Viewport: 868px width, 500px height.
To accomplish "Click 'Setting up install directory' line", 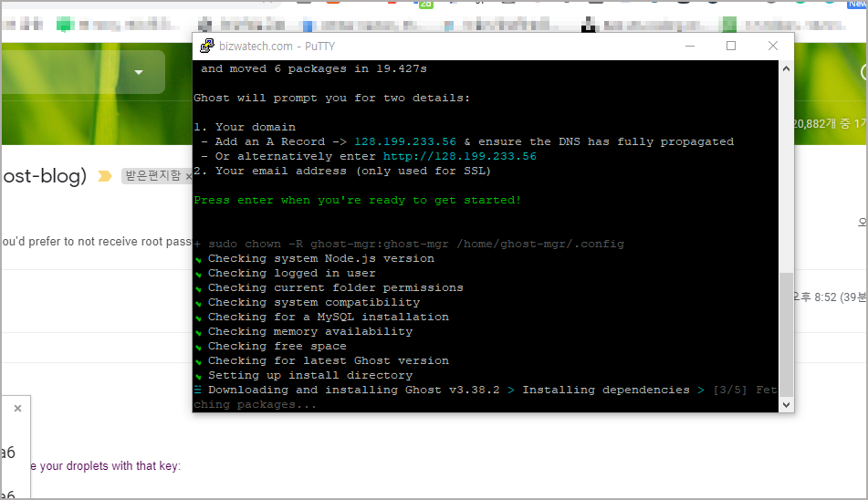I will click(310, 375).
